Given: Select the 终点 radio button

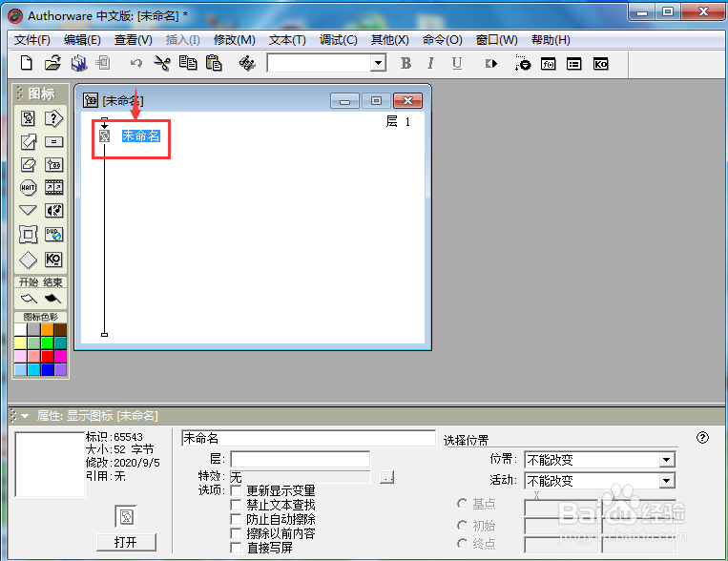Looking at the screenshot, I should [462, 544].
